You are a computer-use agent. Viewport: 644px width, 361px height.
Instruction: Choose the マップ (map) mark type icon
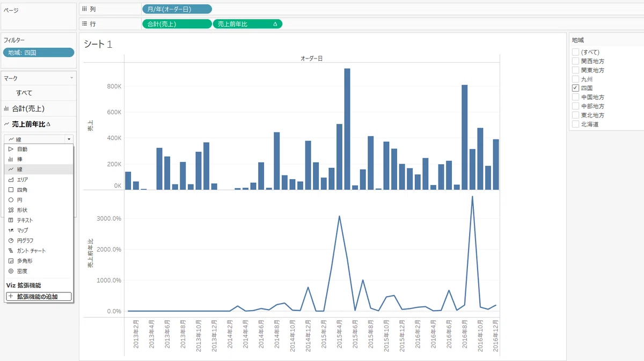(11, 230)
